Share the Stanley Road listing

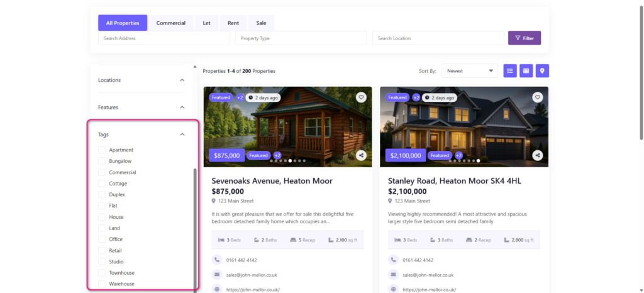(537, 155)
